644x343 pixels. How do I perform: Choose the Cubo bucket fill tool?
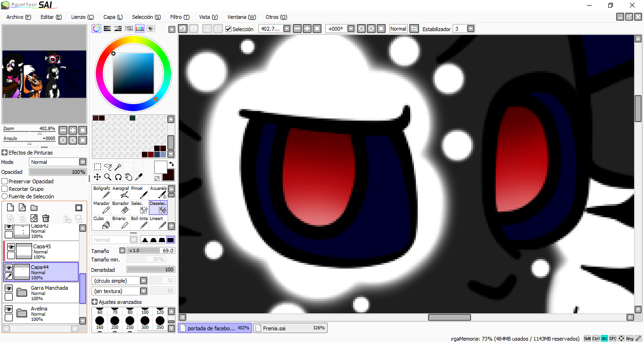click(x=101, y=222)
